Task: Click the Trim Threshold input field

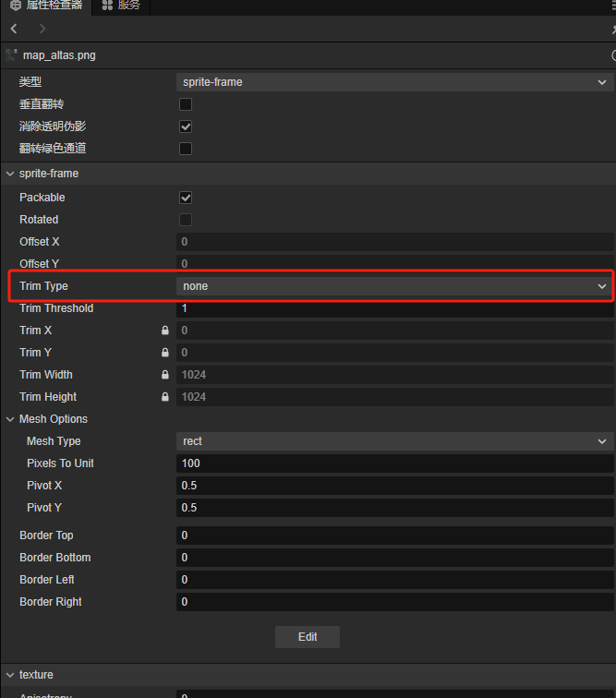Action: (395, 308)
